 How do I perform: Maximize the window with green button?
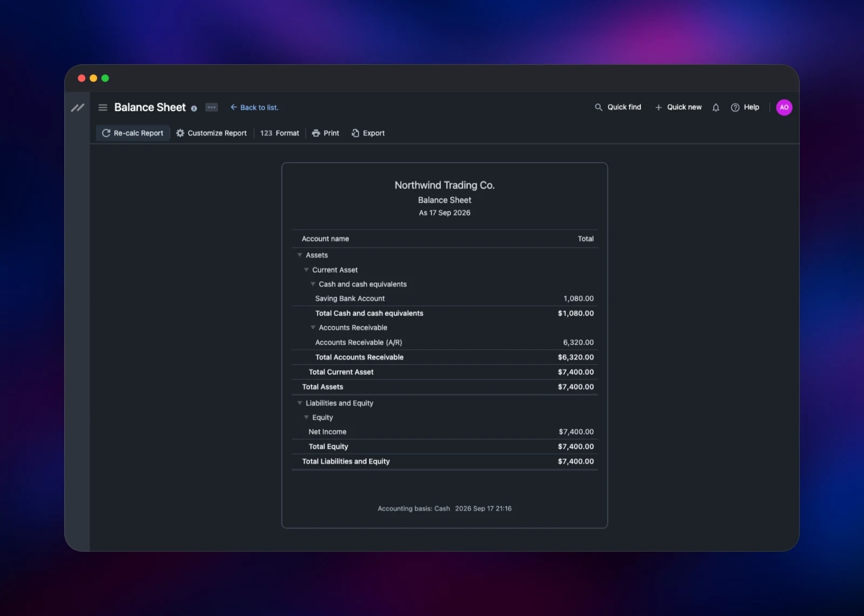point(105,78)
